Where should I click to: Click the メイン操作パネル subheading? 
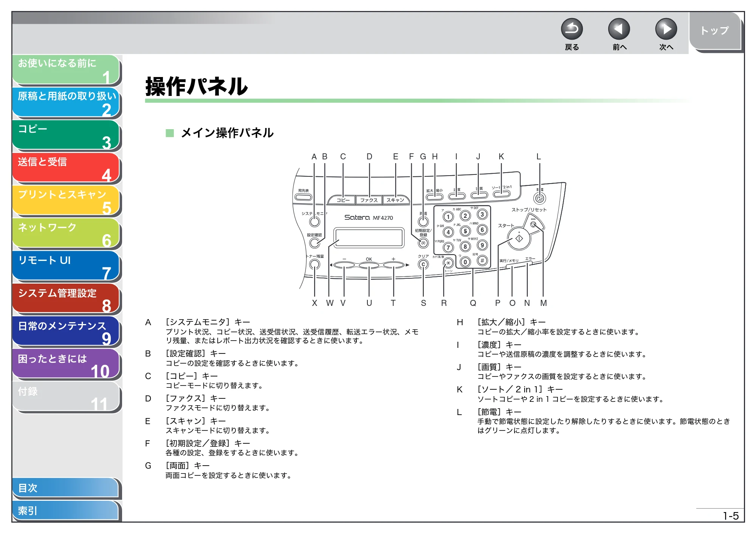(x=227, y=133)
